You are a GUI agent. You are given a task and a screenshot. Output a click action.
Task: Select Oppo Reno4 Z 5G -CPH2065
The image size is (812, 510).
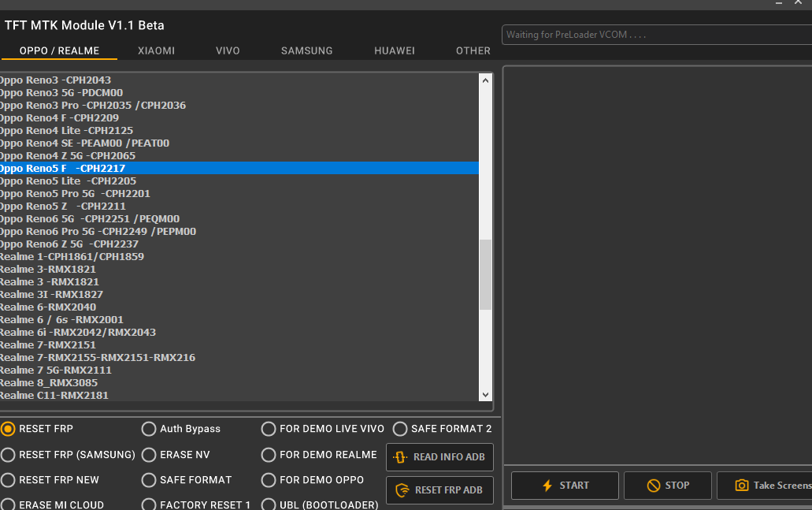[239, 156]
